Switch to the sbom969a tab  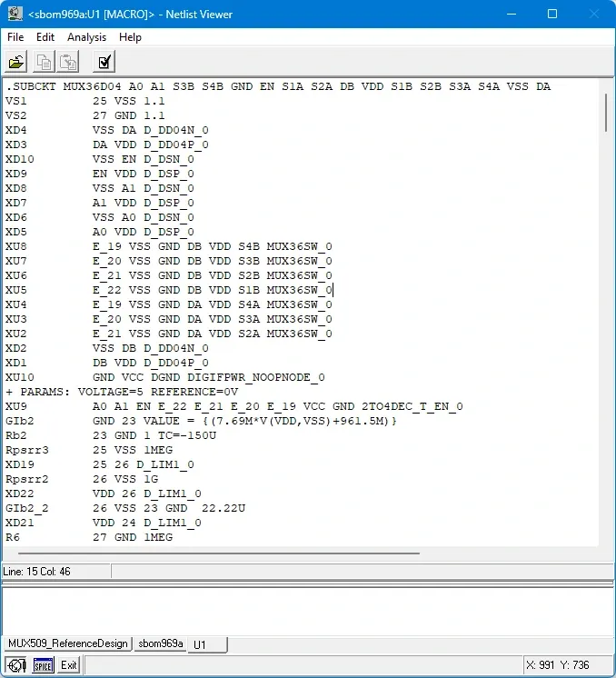161,643
